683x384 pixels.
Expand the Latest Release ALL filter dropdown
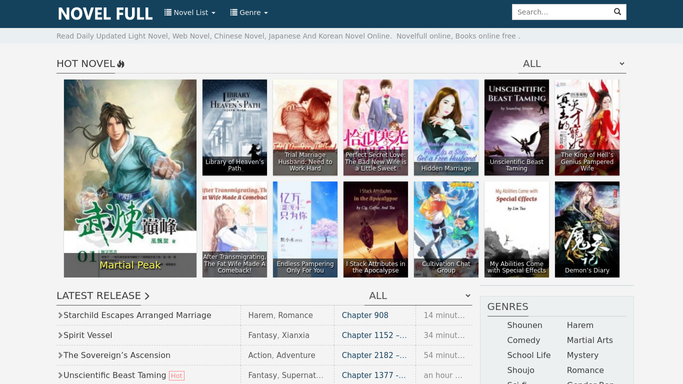418,296
